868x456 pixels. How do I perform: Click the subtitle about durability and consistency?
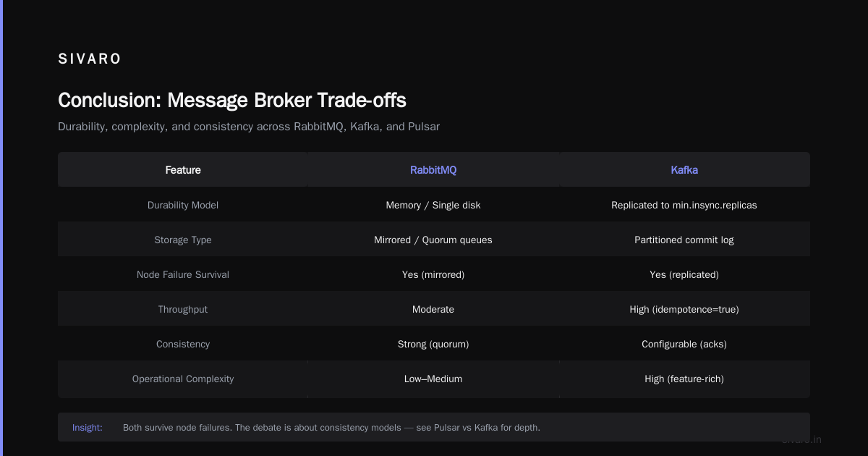249,127
